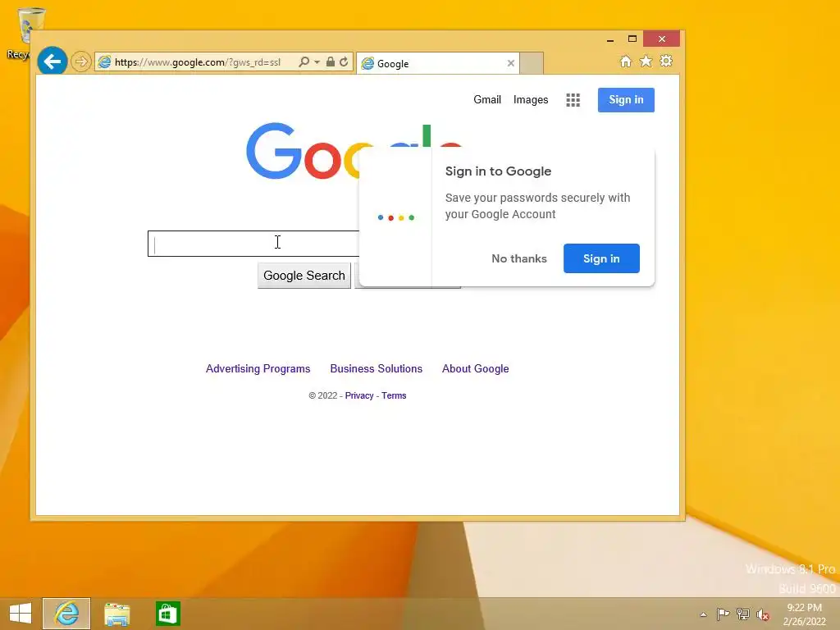Click the top-right Sign in button
This screenshot has height=630, width=840.
626,99
